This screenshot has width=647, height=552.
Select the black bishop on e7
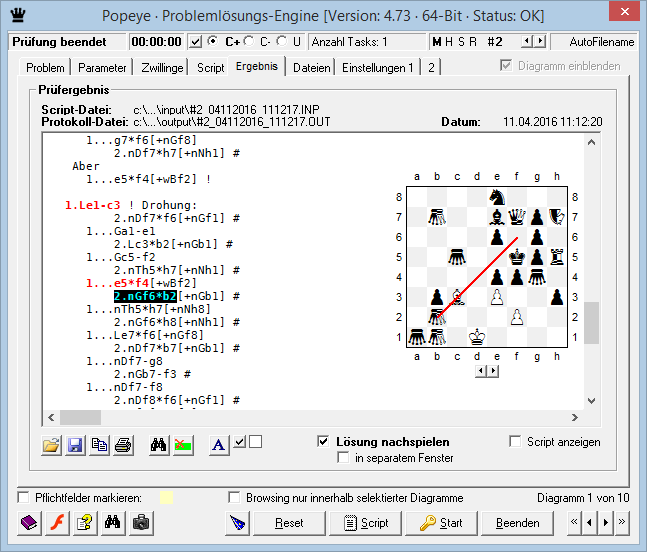[x=497, y=217]
